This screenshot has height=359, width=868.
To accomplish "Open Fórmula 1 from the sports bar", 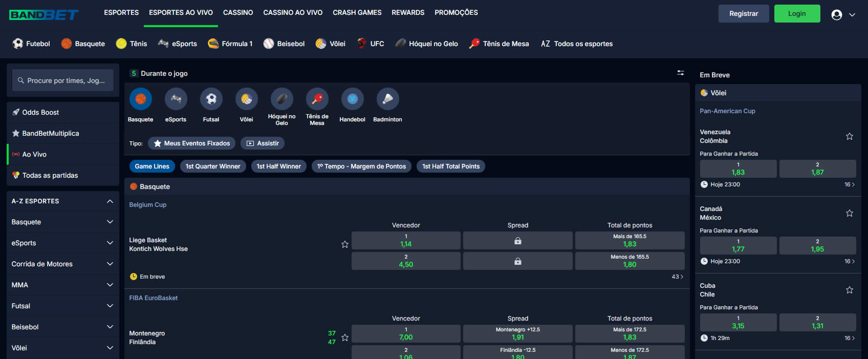I will [x=230, y=44].
